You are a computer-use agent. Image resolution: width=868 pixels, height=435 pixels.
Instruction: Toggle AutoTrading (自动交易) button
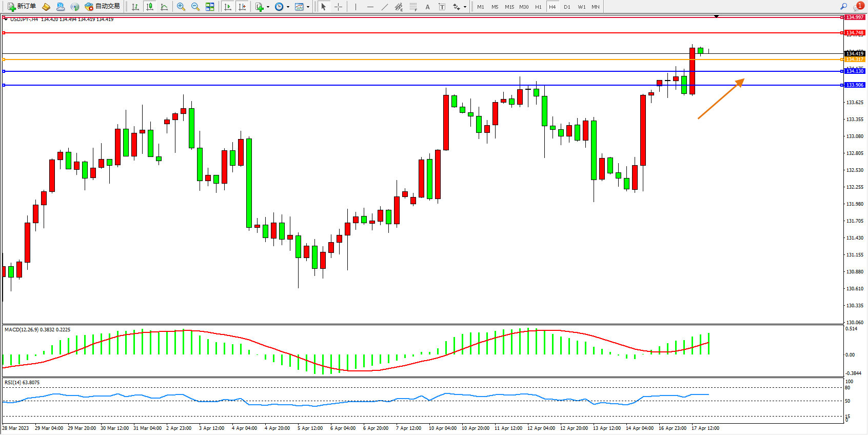[x=103, y=7]
